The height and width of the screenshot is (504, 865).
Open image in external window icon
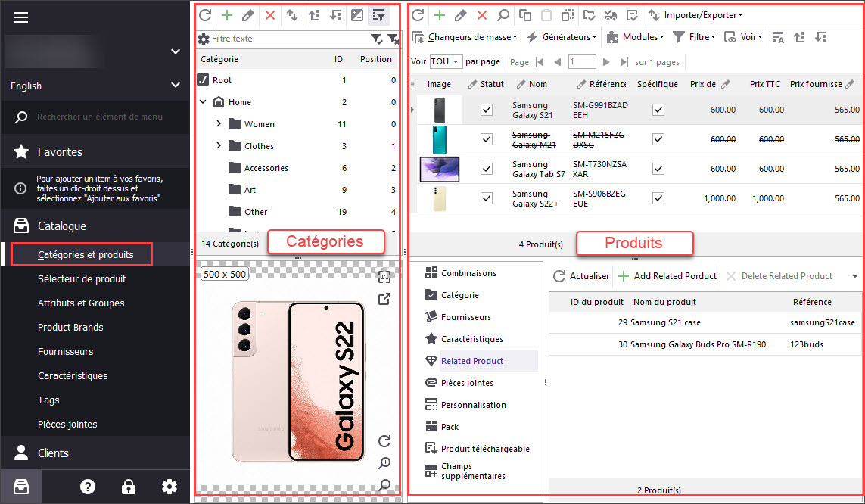pos(384,299)
